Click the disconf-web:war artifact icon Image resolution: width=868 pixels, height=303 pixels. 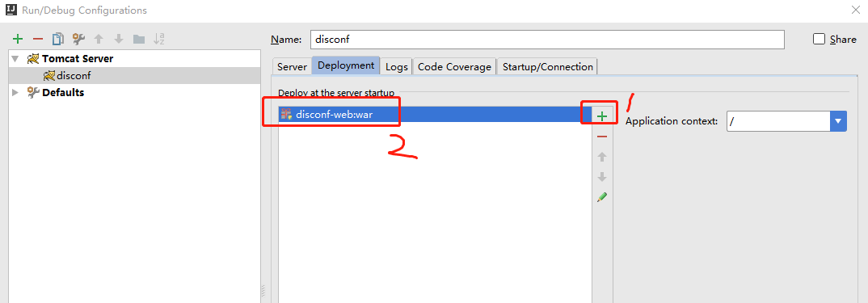tap(286, 114)
